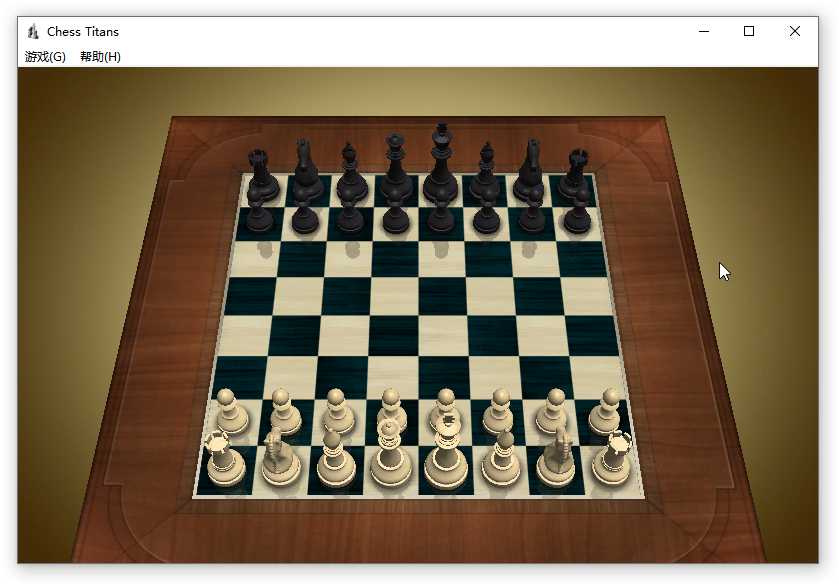The image size is (839, 584).
Task: Choose the black pawn on g7
Action: pyautogui.click(x=532, y=211)
